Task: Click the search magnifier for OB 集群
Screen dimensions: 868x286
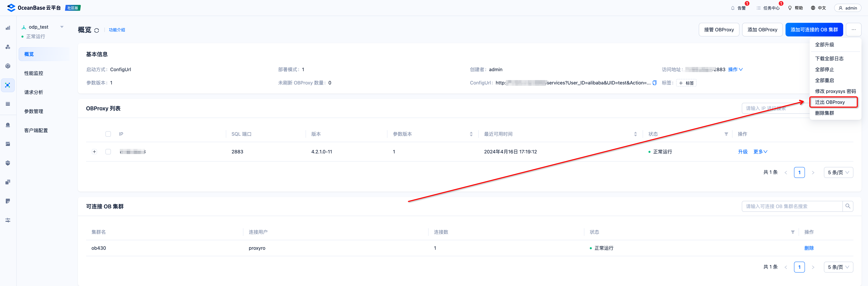Action: 847,206
